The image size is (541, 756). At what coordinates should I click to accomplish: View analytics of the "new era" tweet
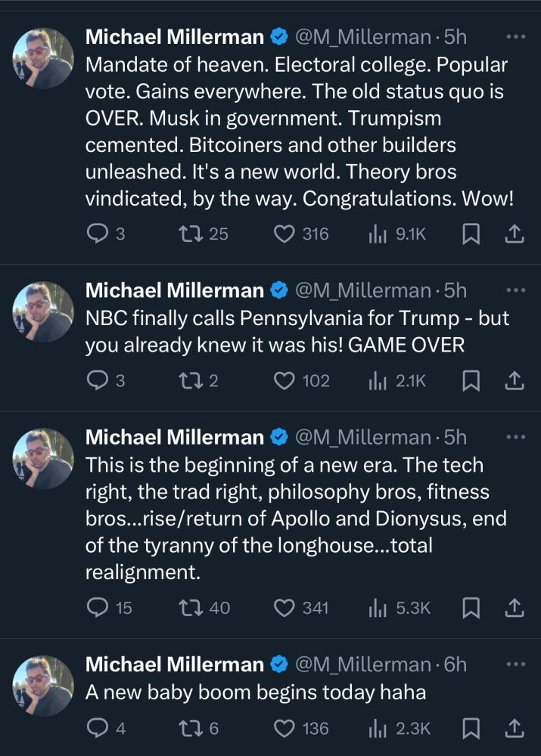[x=377, y=607]
